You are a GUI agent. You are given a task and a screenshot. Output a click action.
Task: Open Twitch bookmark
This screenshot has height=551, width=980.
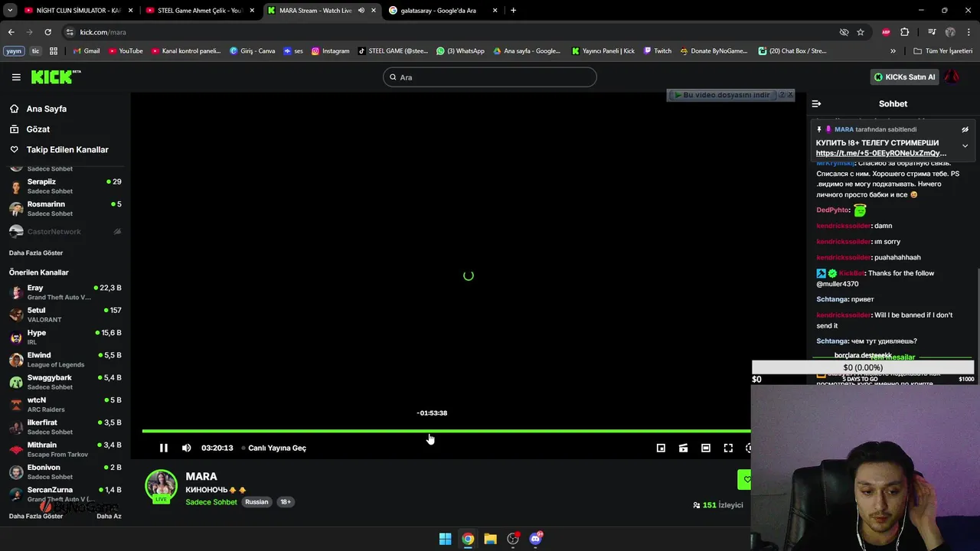(x=658, y=51)
